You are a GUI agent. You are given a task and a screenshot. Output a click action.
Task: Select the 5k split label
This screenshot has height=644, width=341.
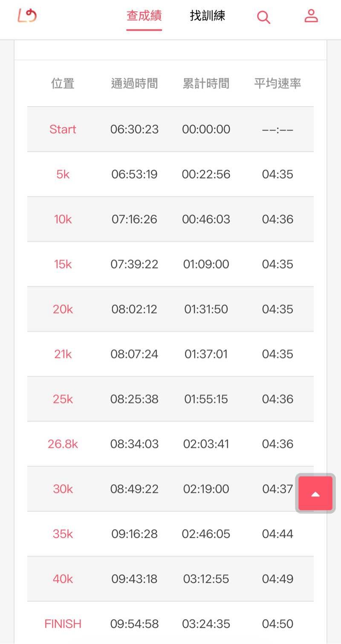pos(63,174)
